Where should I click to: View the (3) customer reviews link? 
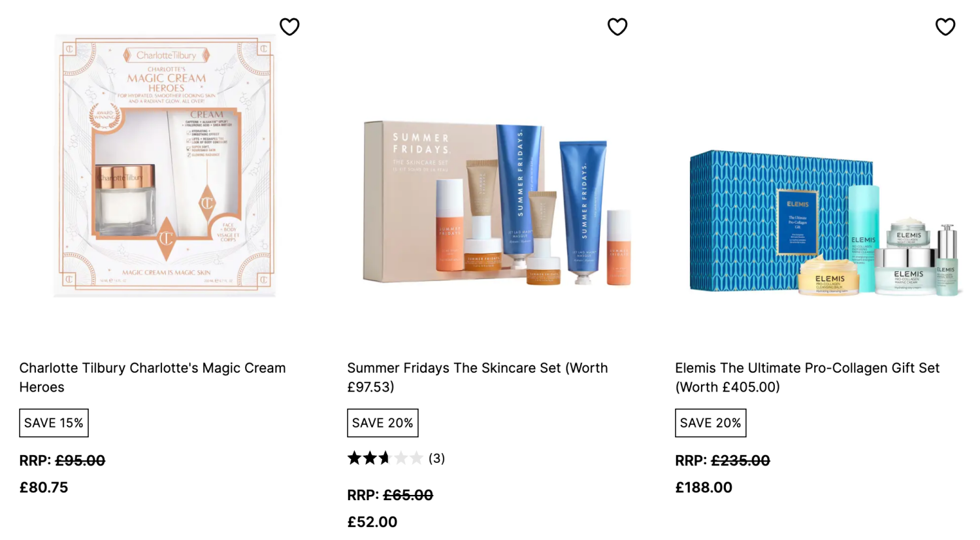tap(436, 458)
